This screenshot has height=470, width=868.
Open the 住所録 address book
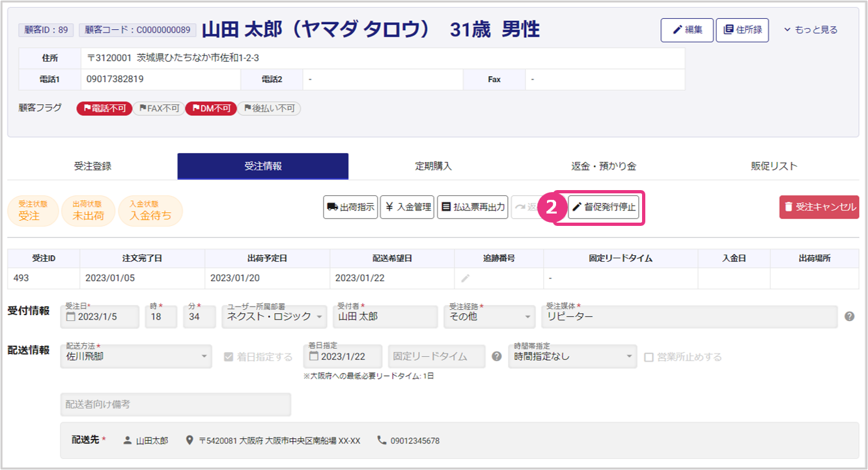742,30
